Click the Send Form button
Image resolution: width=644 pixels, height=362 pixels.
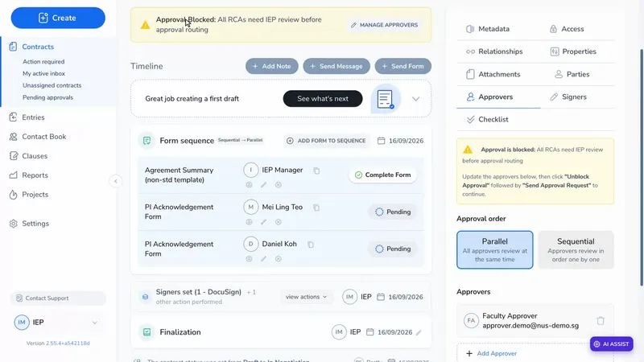[x=403, y=66]
